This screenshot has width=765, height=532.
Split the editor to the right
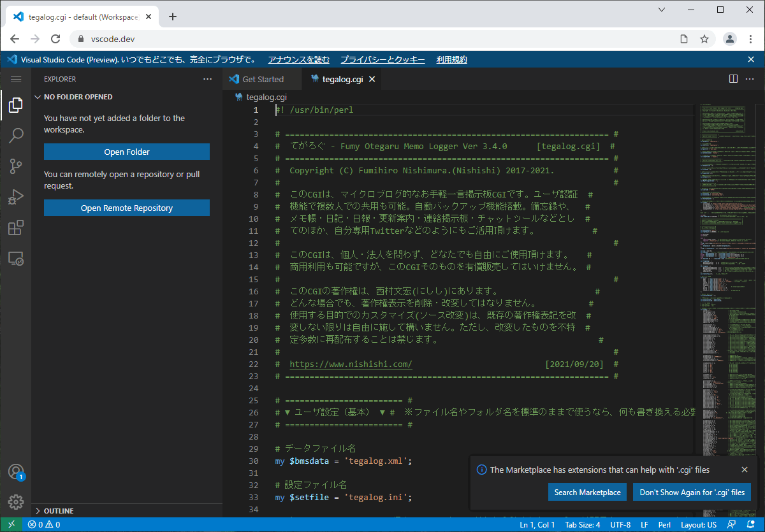click(733, 79)
